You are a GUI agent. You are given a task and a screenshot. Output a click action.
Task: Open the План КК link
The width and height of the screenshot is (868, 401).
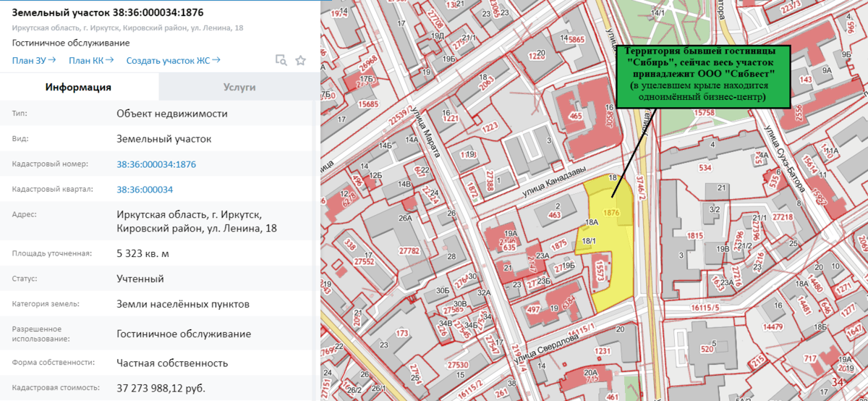pyautogui.click(x=91, y=60)
